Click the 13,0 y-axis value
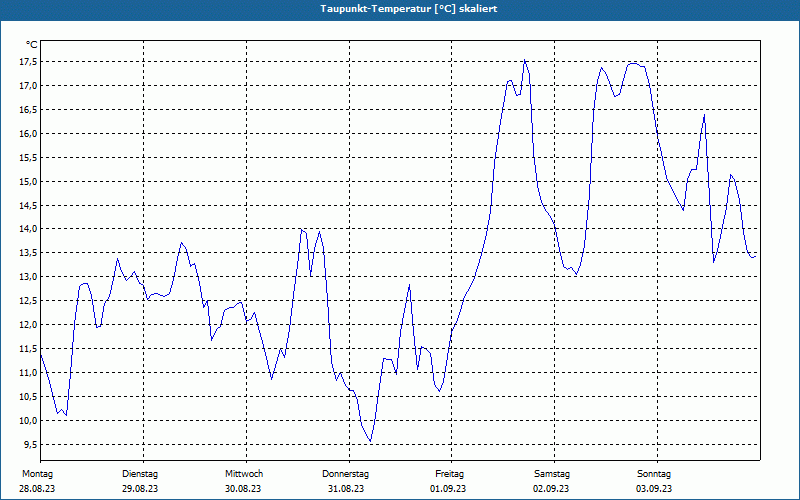Image resolution: width=800 pixels, height=500 pixels. (28, 277)
